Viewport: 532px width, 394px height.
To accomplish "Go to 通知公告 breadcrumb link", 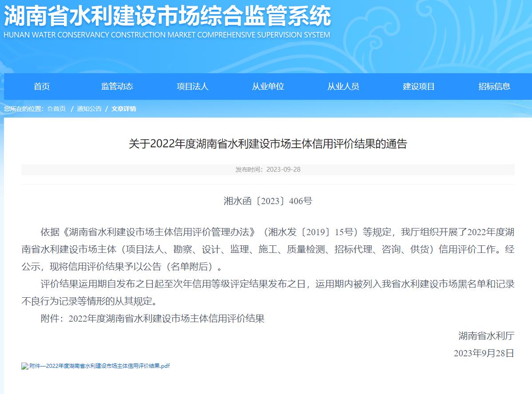I will click(89, 109).
